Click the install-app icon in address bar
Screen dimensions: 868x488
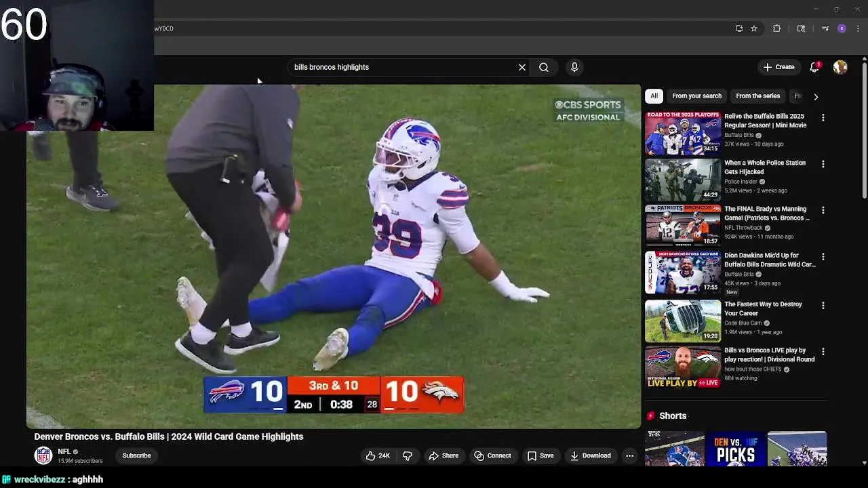(x=739, y=28)
